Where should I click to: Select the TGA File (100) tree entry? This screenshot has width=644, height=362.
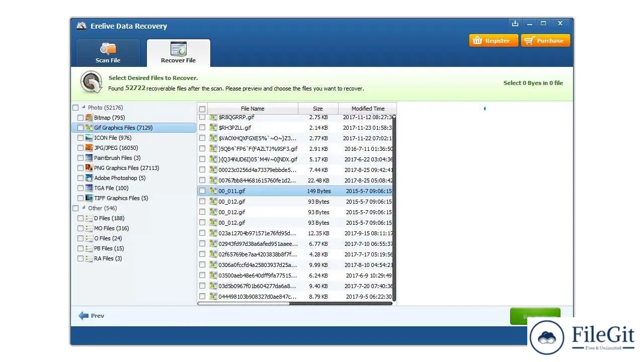(x=111, y=188)
